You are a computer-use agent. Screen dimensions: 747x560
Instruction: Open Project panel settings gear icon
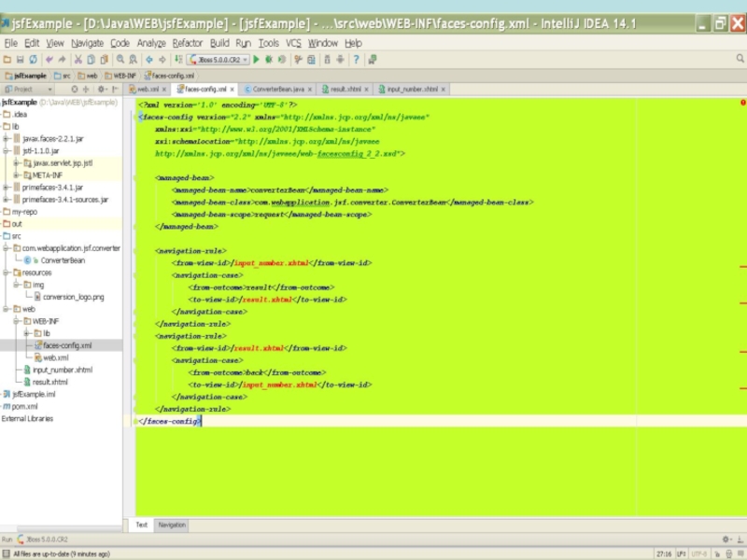click(x=100, y=90)
